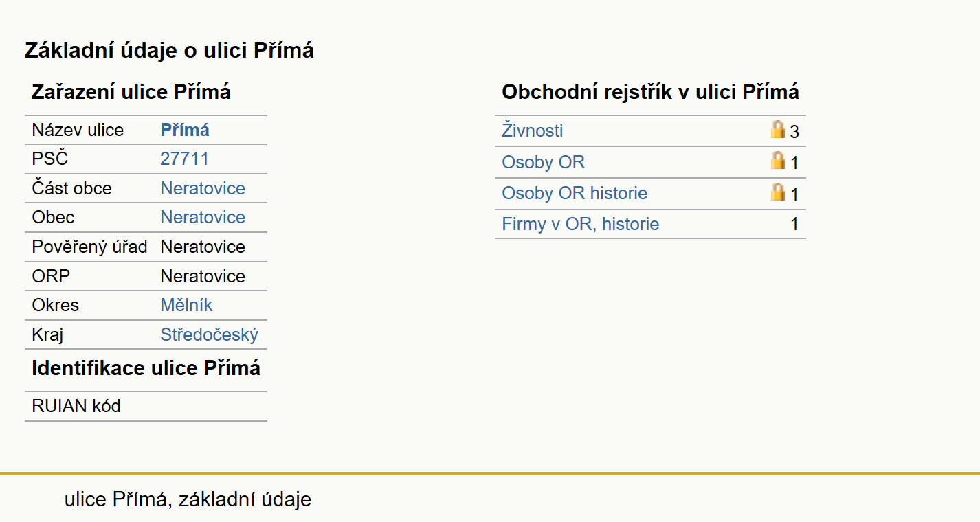Open the Osoby OR historie link
This screenshot has height=522, width=980.
[575, 193]
